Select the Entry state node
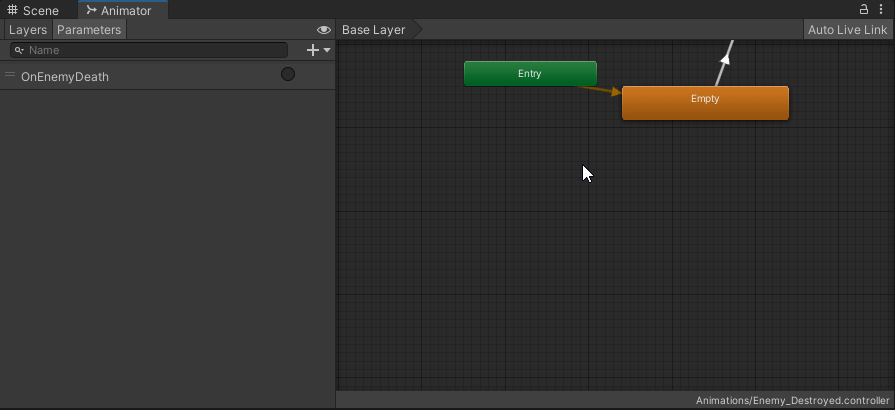The width and height of the screenshot is (895, 410). [530, 74]
